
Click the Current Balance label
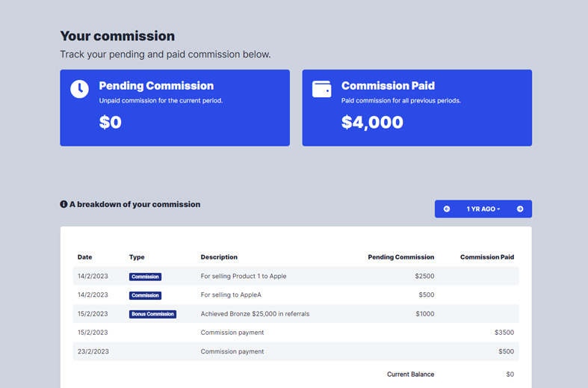(410, 375)
